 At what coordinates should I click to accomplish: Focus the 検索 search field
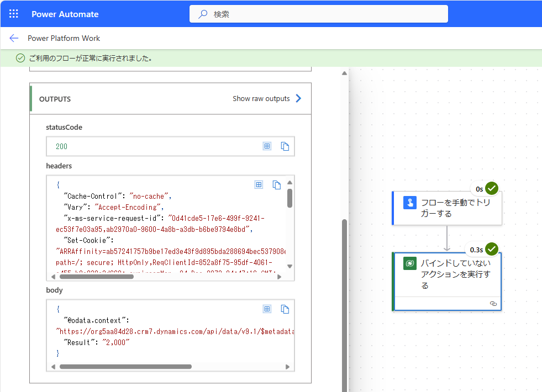coord(318,14)
